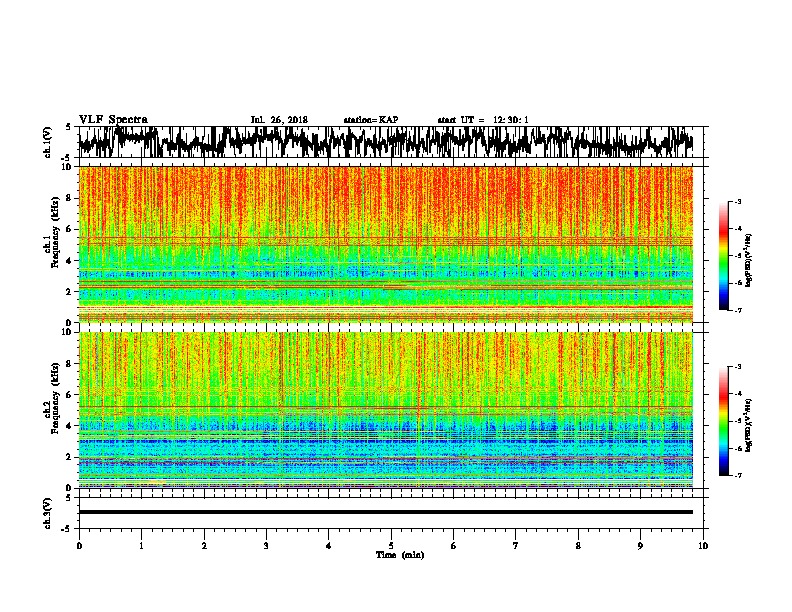Viewport: 792px width, 612px height.
Task: Click the "-7" label on ch.1 color bar
Action: [737, 310]
